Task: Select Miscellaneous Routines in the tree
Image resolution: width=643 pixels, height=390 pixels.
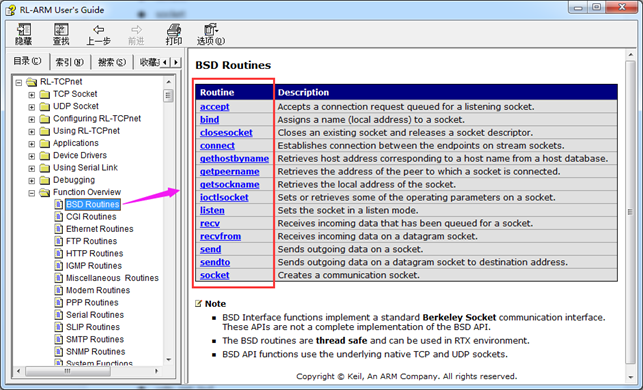Action: point(112,278)
